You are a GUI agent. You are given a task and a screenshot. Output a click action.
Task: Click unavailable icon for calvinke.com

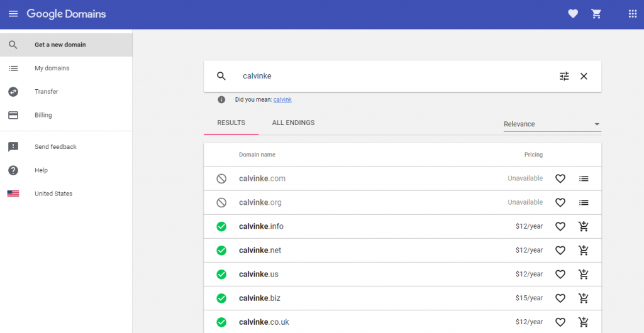(x=221, y=178)
